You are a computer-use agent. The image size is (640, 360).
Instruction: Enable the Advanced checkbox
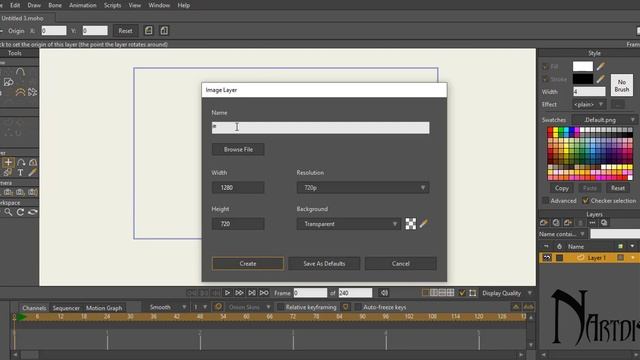pos(546,200)
